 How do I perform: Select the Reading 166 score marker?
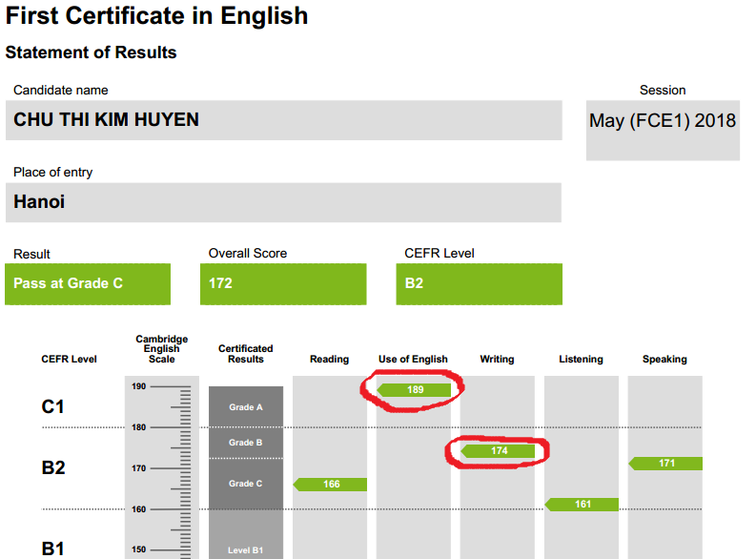pos(330,485)
